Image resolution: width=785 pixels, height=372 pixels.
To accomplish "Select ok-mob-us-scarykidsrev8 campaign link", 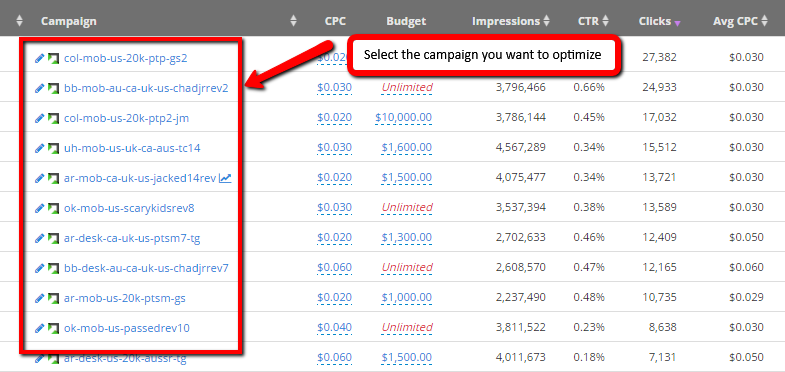I will point(129,208).
